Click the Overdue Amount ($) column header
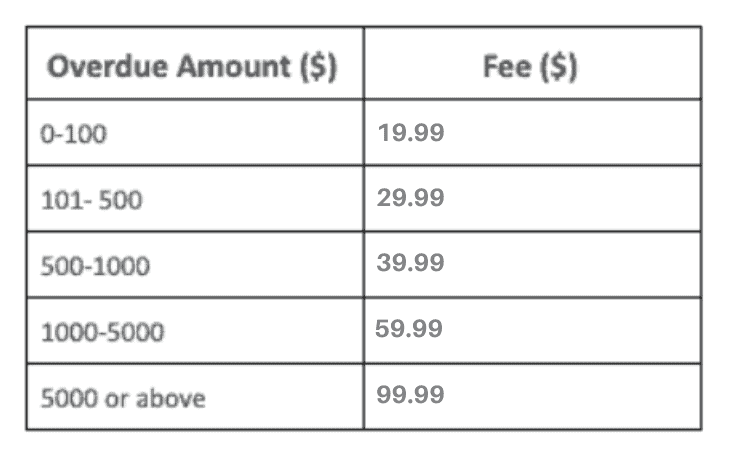This screenshot has width=730, height=466. 193,68
